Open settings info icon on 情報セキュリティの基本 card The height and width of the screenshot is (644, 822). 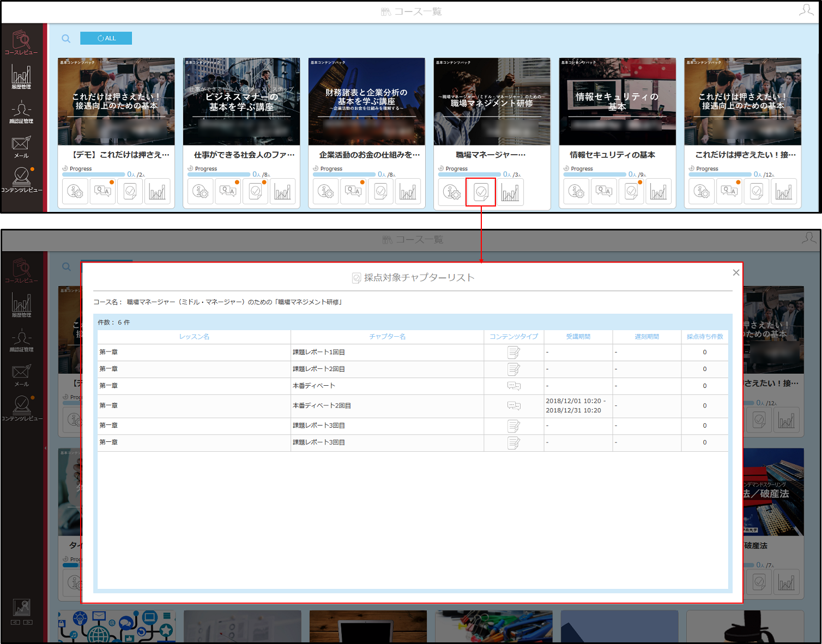pyautogui.click(x=576, y=191)
